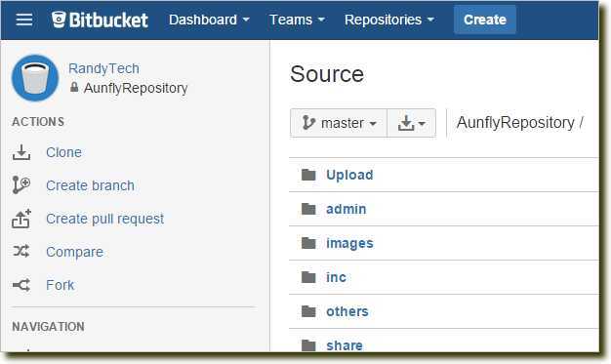Select the Compare action

click(x=74, y=252)
